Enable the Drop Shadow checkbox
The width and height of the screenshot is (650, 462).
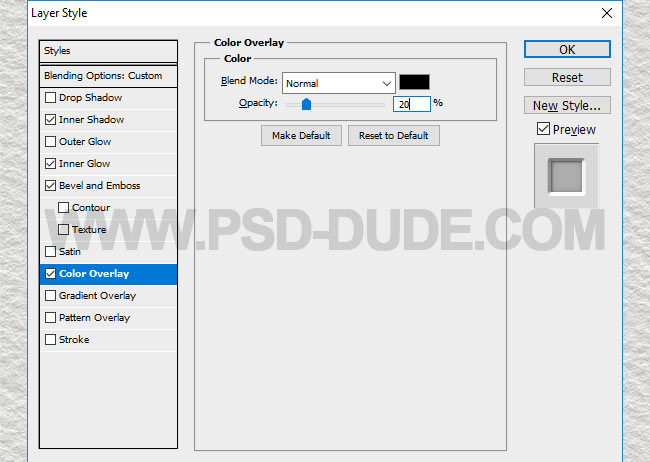tap(50, 97)
